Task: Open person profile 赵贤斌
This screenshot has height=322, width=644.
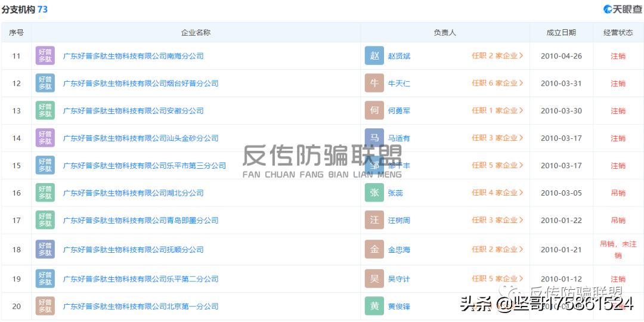Action: pyautogui.click(x=399, y=56)
